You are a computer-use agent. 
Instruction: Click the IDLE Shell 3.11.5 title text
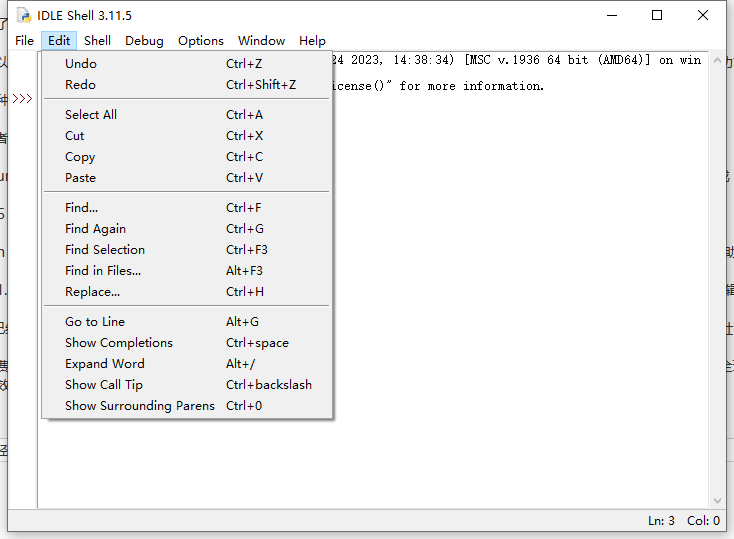(x=85, y=15)
